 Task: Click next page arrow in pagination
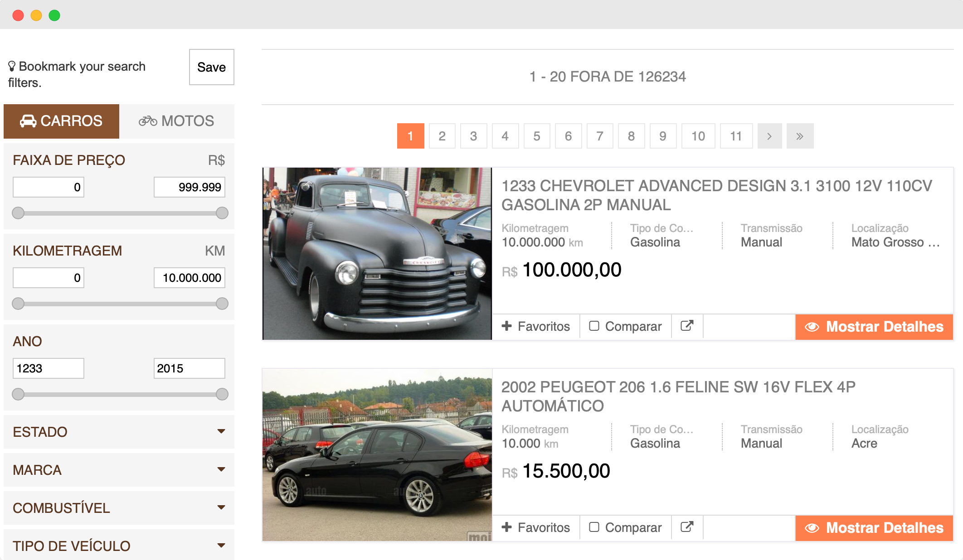769,136
